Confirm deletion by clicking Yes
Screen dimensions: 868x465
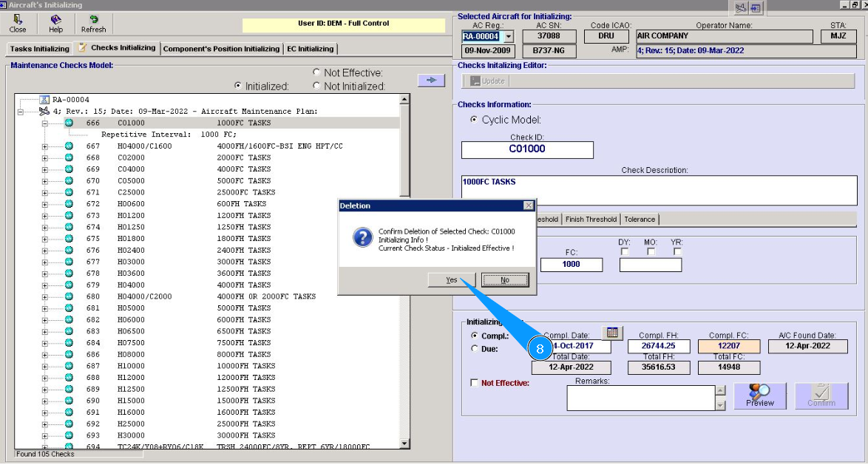[451, 280]
